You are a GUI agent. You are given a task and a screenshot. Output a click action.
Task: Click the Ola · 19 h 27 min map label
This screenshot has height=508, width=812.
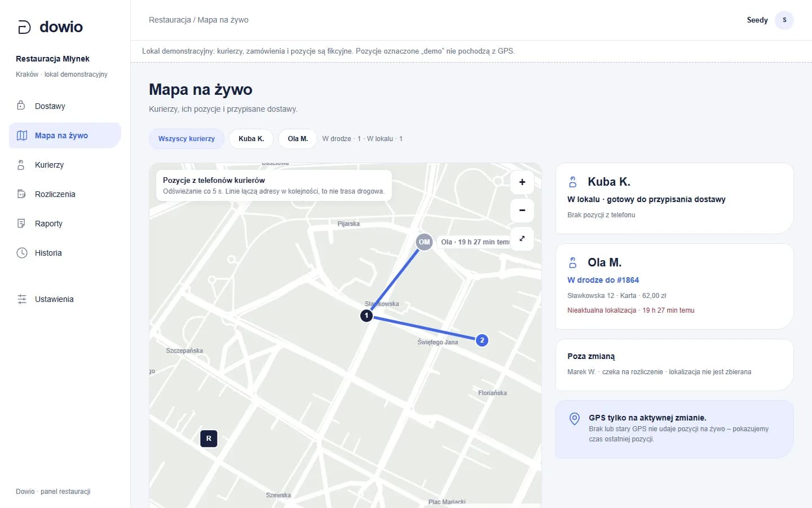click(x=474, y=242)
